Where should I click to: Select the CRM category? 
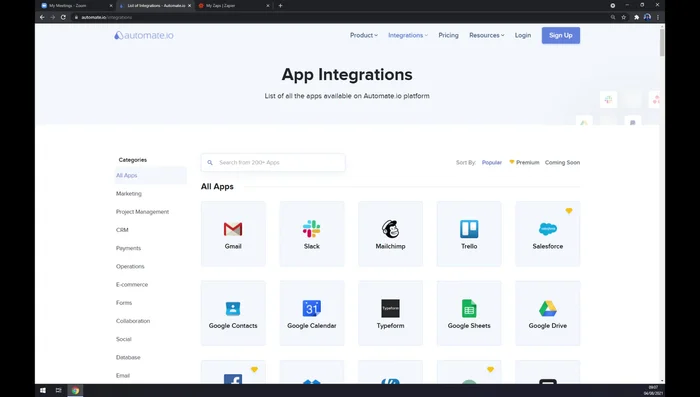122,230
